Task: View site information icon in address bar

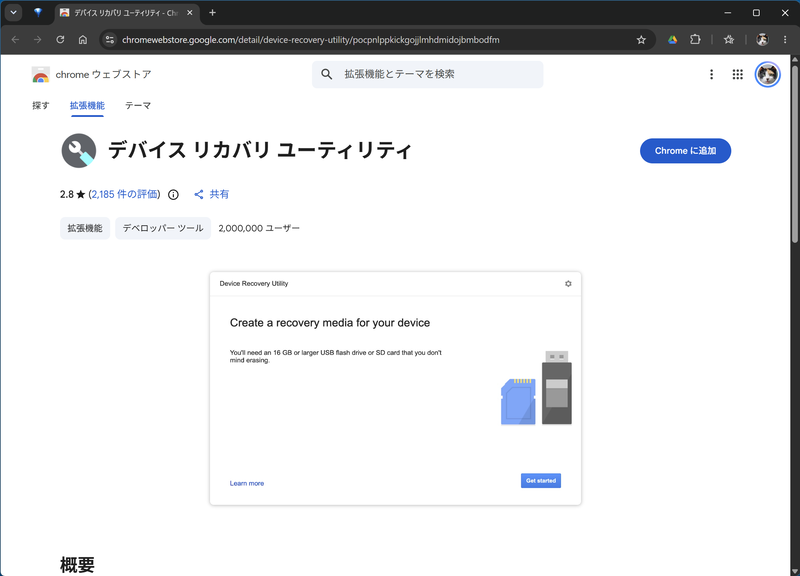Action: coord(110,39)
